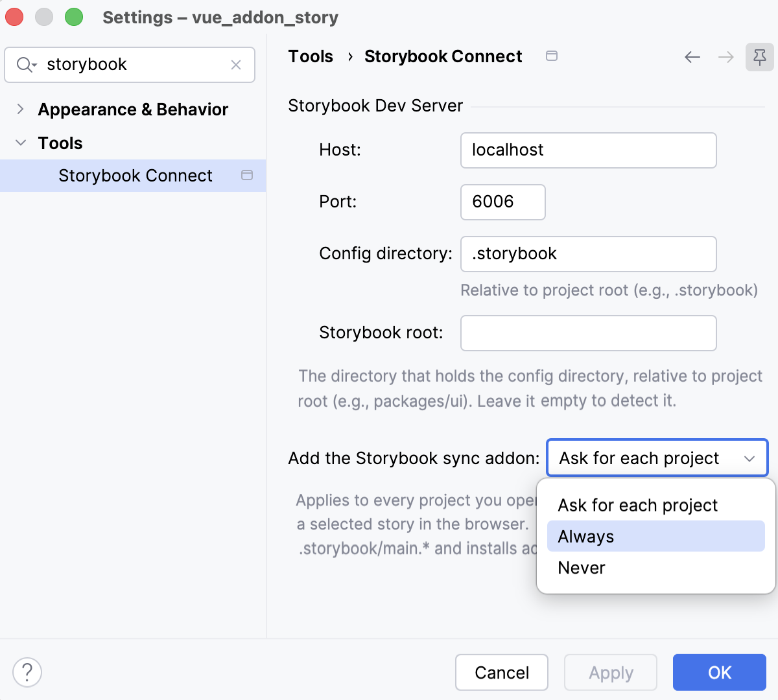Image resolution: width=778 pixels, height=700 pixels.
Task: Click the project-level icon beside Storybook Connect tree item
Action: click(x=247, y=175)
